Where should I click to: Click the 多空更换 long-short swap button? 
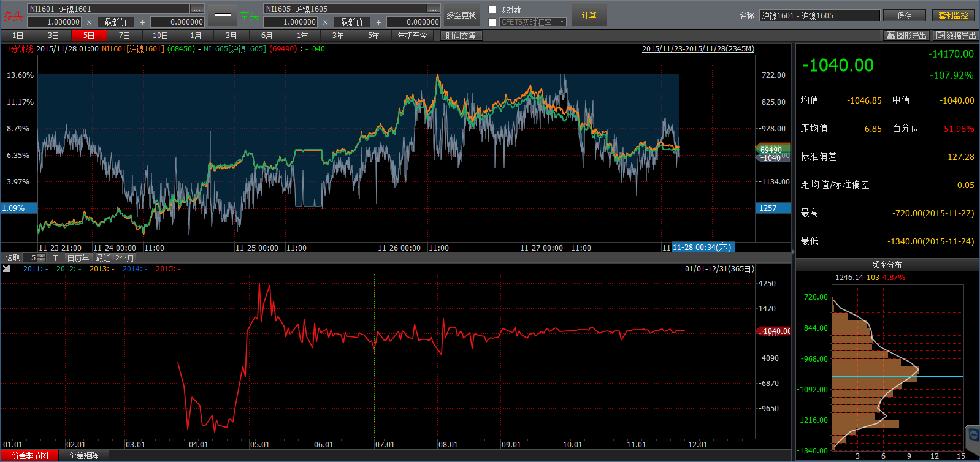(461, 15)
